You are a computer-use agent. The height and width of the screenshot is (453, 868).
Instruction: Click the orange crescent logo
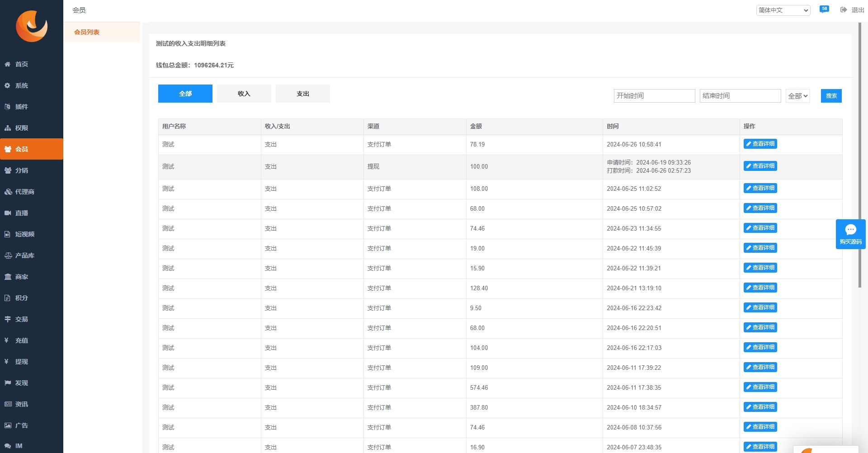(x=32, y=26)
